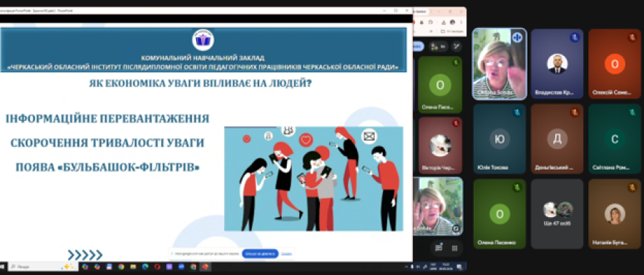This screenshot has width=644, height=275.
Task: Select Юлія Токова's participant tile
Action: 499,138
